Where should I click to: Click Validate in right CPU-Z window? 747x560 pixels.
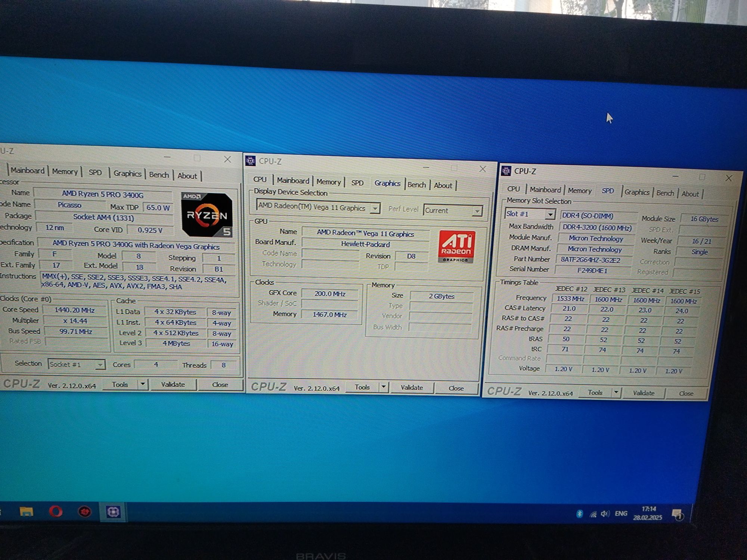click(x=644, y=393)
